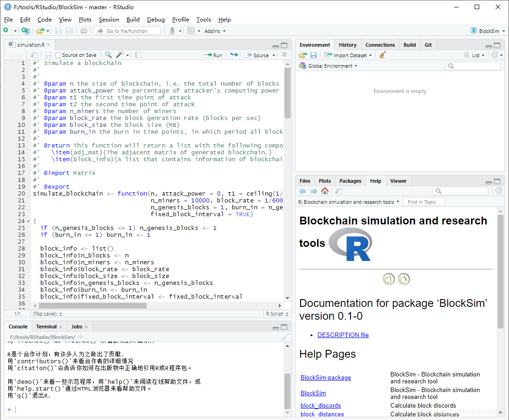Screen dimensions: 509x420
Task: Click the editor horizontal scrollbar
Action: click(x=93, y=306)
